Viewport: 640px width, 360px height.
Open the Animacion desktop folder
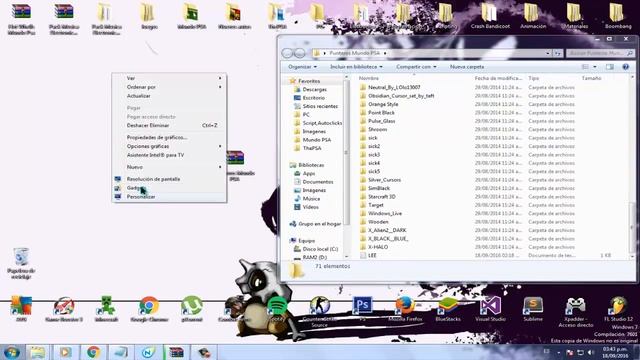coord(533,16)
